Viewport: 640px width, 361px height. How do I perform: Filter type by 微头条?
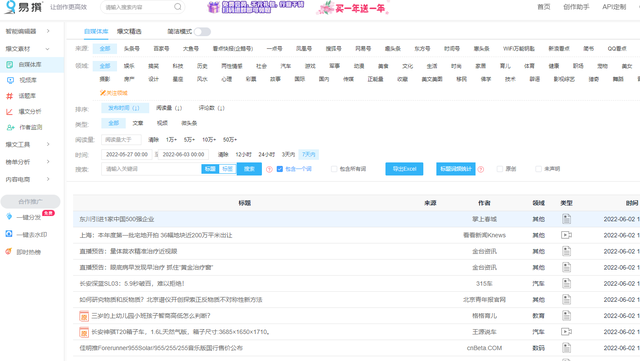tap(189, 123)
